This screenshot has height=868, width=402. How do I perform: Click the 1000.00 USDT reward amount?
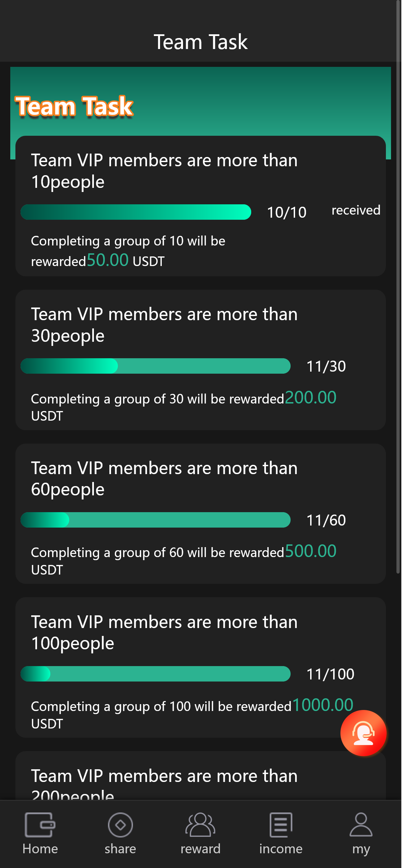[322, 705]
